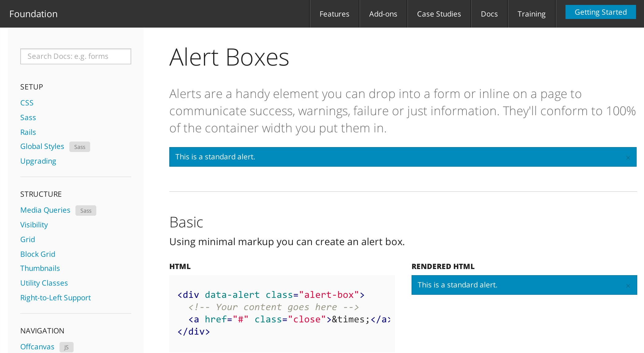Image resolution: width=644 pixels, height=353 pixels.
Task: Go to the Visibility page
Action: pos(34,225)
